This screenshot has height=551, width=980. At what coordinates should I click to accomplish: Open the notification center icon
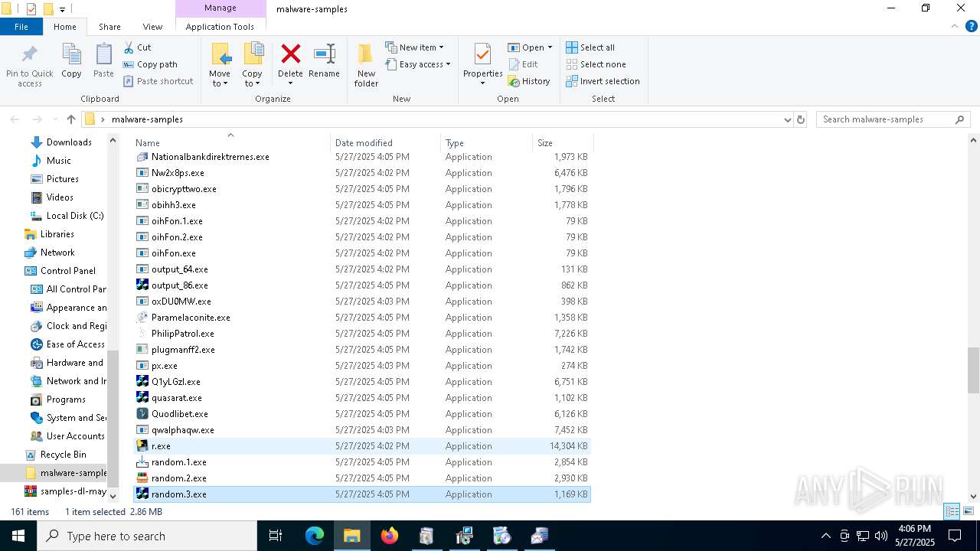pos(955,536)
